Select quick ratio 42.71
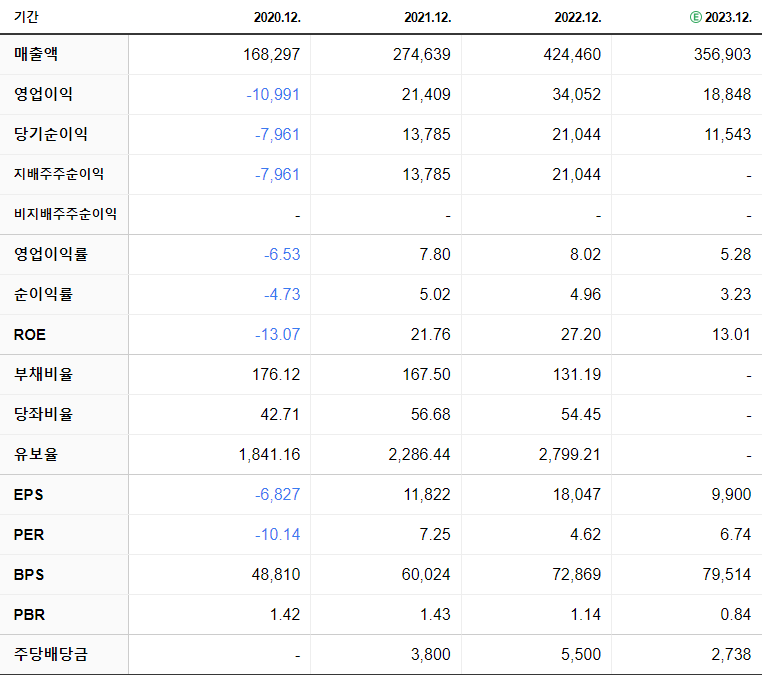The height and width of the screenshot is (678, 762). (280, 414)
